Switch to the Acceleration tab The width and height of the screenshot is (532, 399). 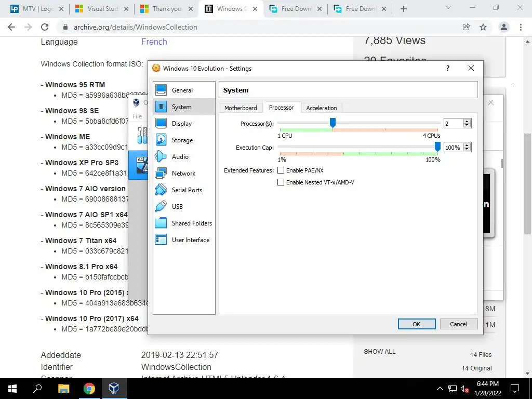pyautogui.click(x=321, y=108)
